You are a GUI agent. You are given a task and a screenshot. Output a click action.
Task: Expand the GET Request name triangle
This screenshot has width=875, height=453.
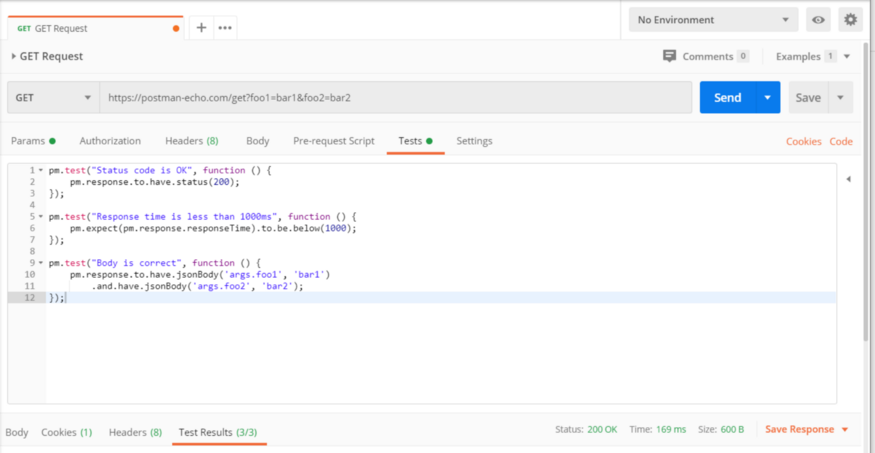(13, 57)
